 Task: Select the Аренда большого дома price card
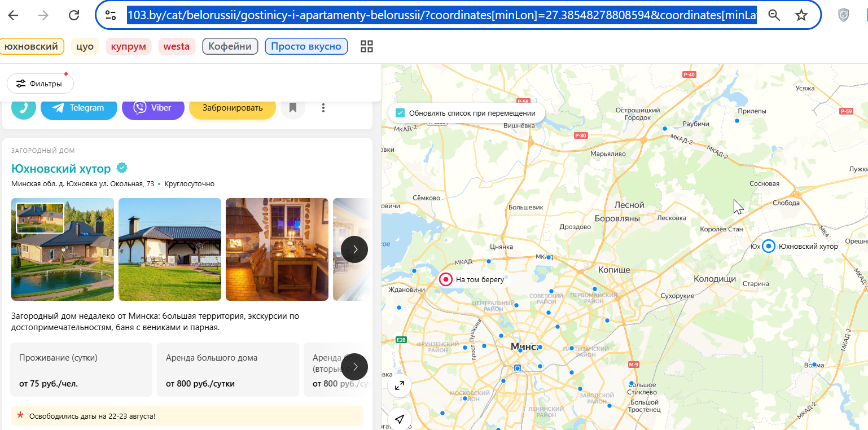tap(228, 370)
